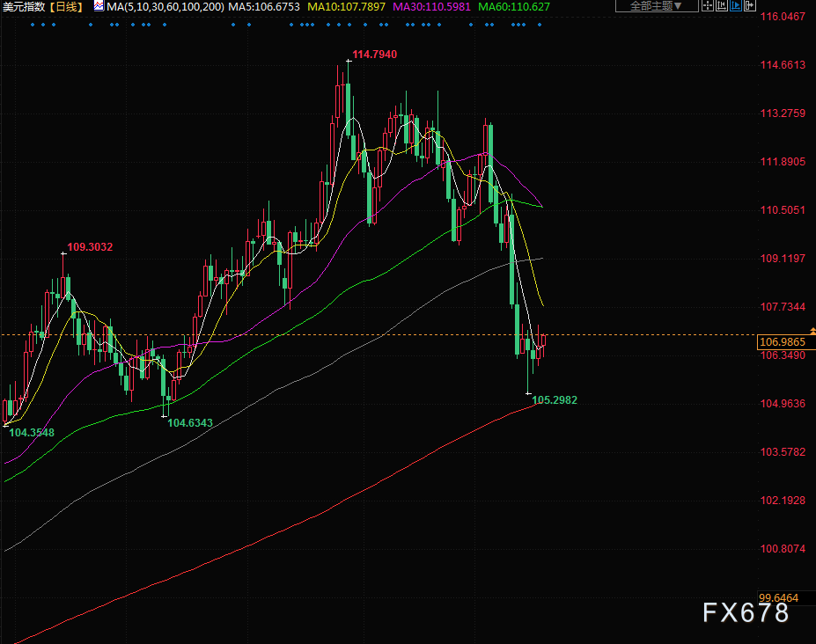The width and height of the screenshot is (816, 644).
Task: Click the 109.3032 peak label
Action: point(90,246)
